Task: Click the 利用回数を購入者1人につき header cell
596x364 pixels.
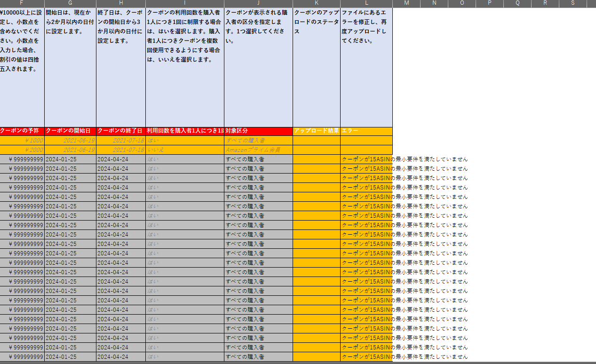Action: pos(185,131)
